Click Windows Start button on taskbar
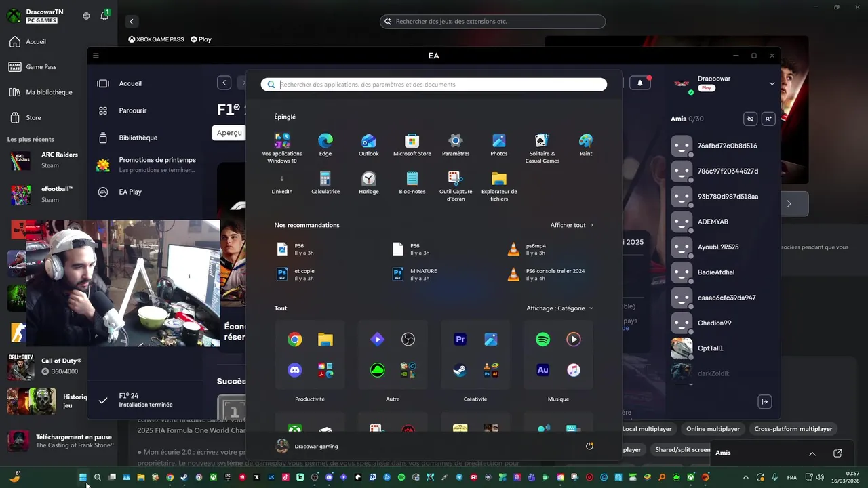 coord(83,477)
